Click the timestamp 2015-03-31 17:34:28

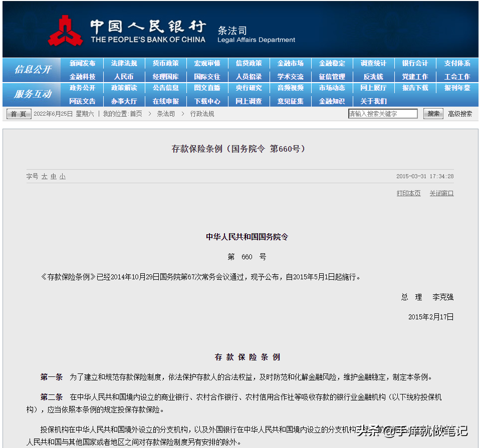(425, 176)
